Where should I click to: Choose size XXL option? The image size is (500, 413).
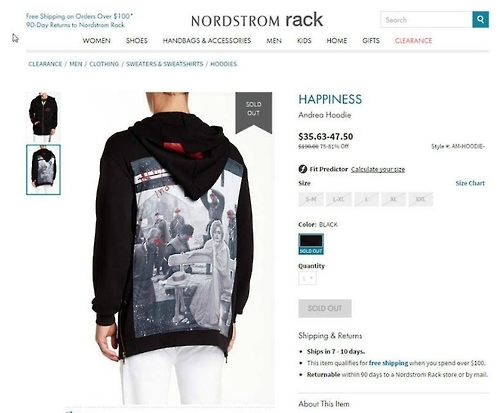point(421,199)
